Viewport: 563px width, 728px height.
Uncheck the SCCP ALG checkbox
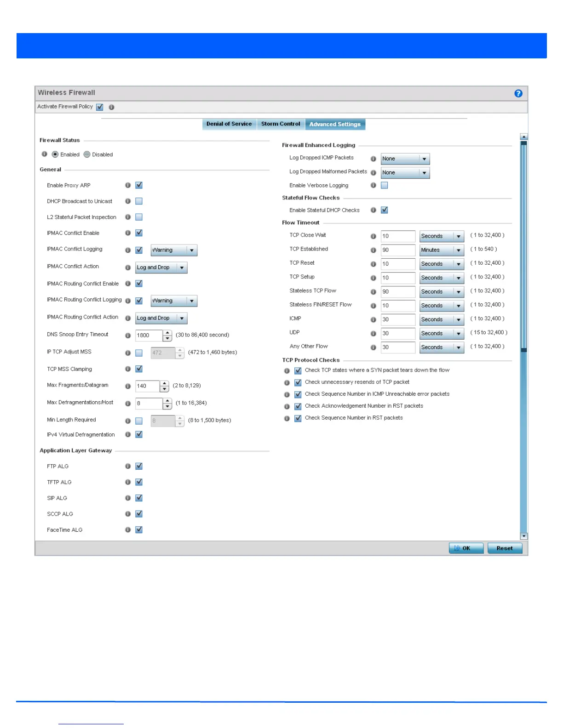click(139, 514)
